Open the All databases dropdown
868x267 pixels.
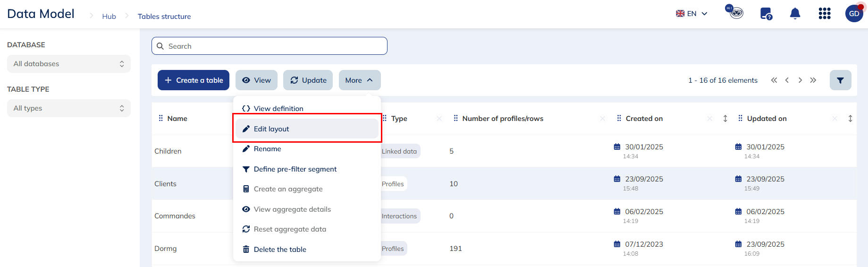point(69,64)
